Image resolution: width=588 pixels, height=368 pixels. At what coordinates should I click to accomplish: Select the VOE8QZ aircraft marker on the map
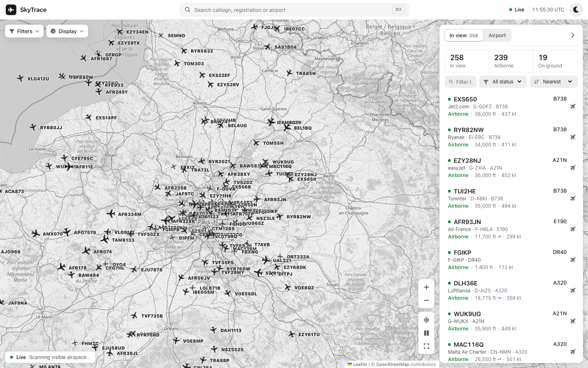coord(287,287)
